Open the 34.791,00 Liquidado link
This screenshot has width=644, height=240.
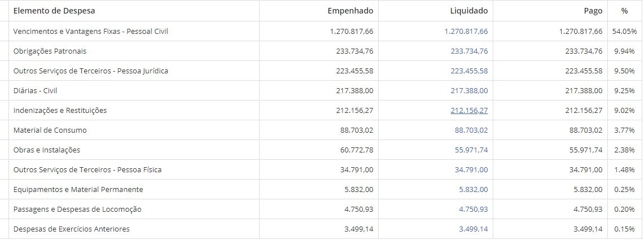coord(471,170)
